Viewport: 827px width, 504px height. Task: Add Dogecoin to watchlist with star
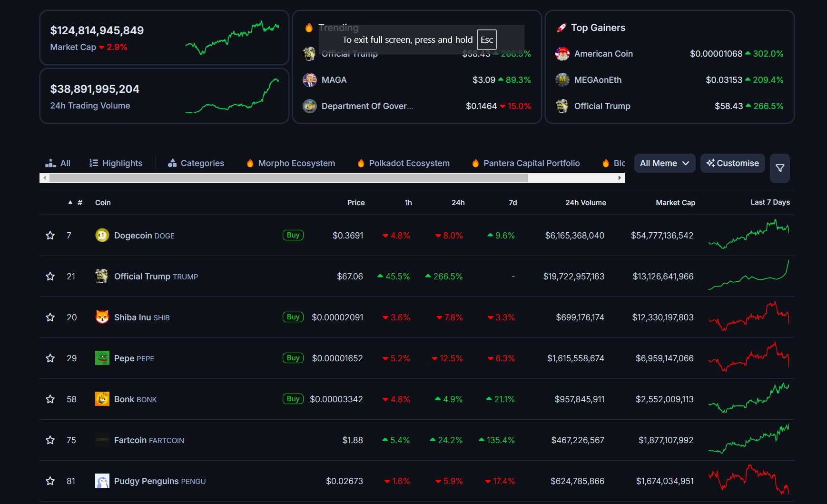tap(50, 235)
